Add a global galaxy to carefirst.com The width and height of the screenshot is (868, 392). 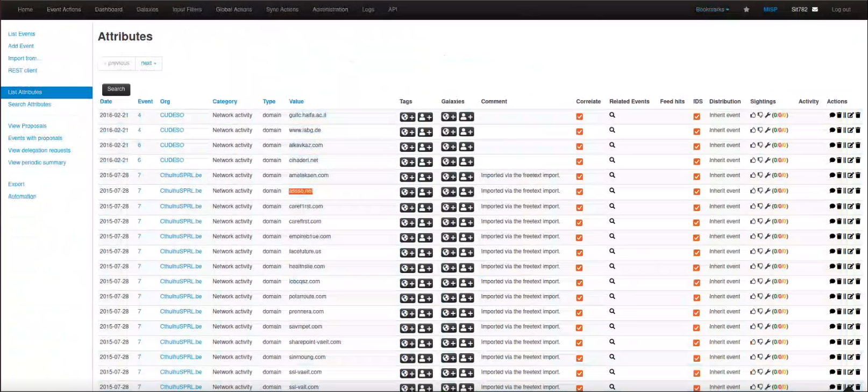(449, 222)
